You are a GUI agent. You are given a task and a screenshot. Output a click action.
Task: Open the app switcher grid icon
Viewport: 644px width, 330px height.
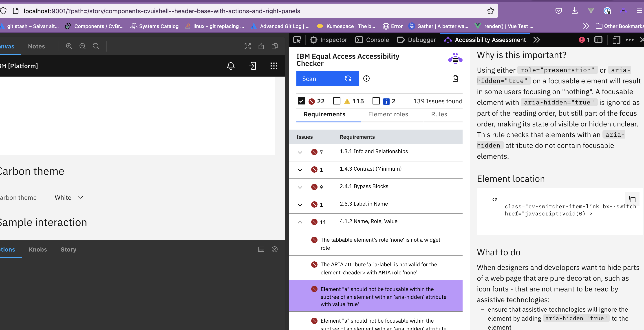(x=274, y=66)
